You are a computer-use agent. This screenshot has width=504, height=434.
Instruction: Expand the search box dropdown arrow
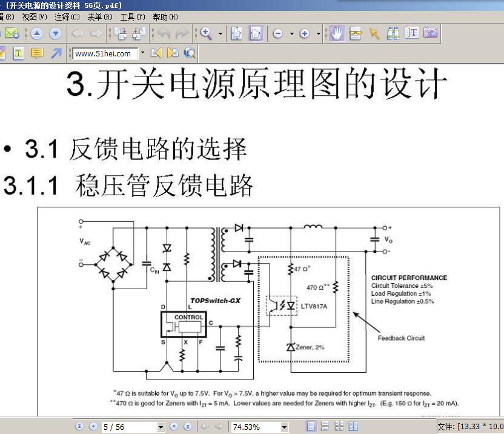[x=143, y=53]
